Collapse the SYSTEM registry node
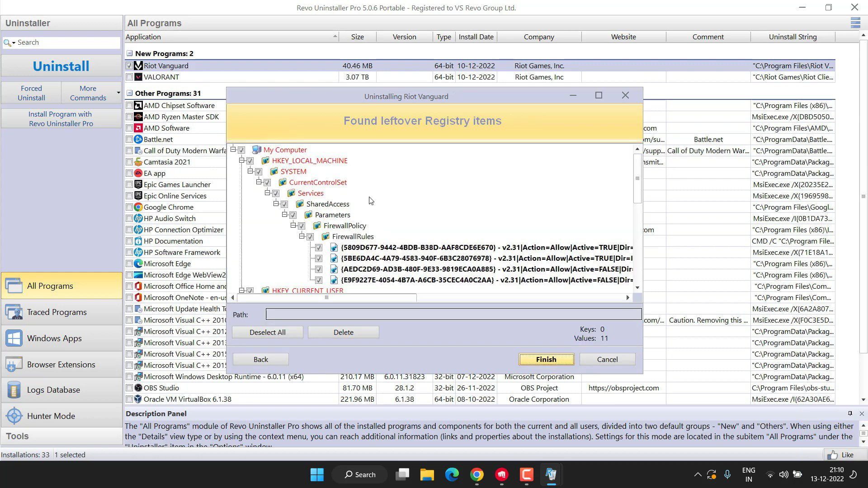 [x=250, y=171]
